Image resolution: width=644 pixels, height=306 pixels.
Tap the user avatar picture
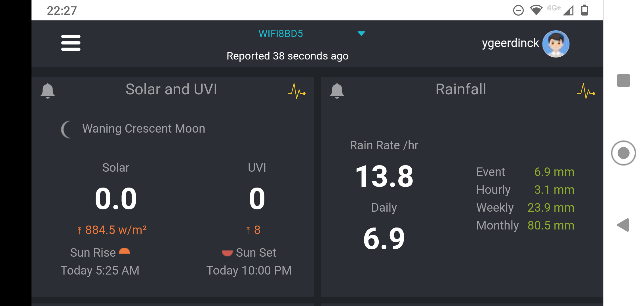click(x=556, y=44)
